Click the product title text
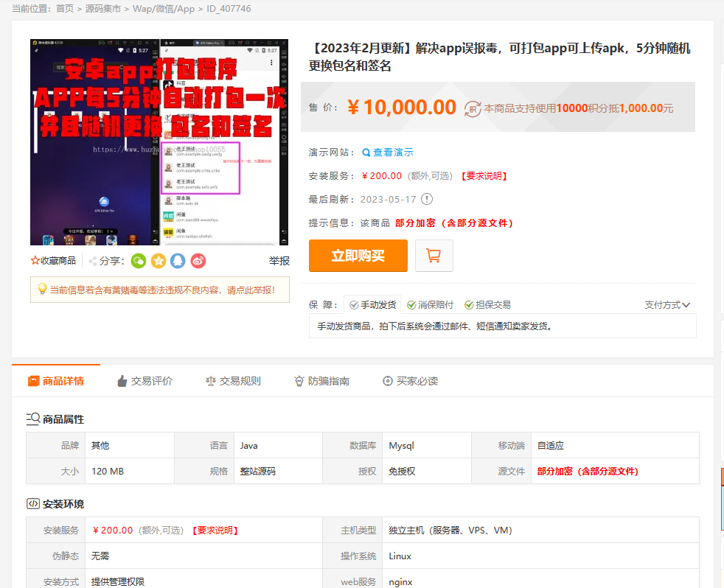Screen dimensions: 724x588 501,57
